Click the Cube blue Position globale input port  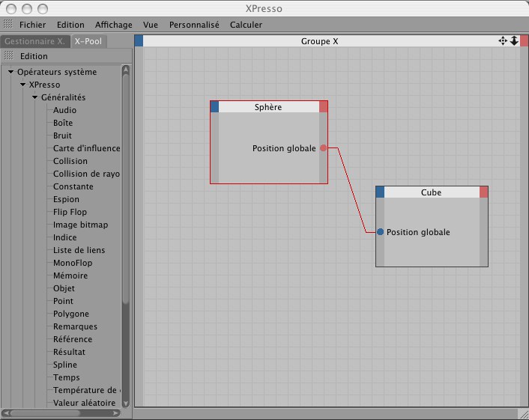(381, 232)
